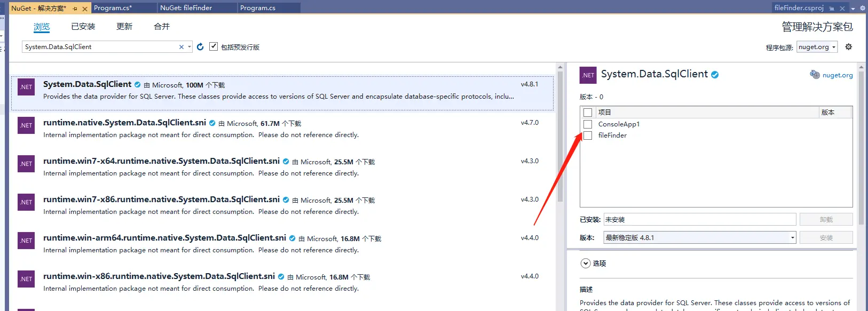Screen dimensions: 868x311
Task: Click .NET icon in package details header
Action: pos(588,75)
